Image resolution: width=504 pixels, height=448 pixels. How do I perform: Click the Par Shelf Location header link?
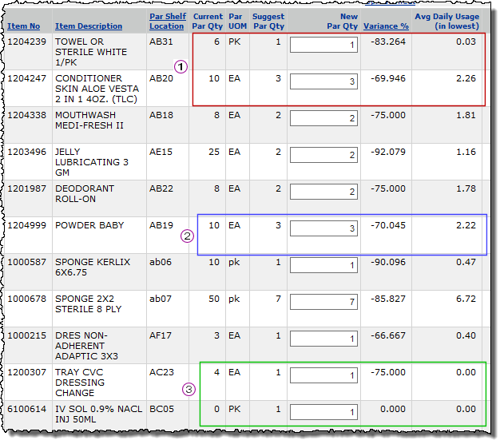(x=165, y=21)
